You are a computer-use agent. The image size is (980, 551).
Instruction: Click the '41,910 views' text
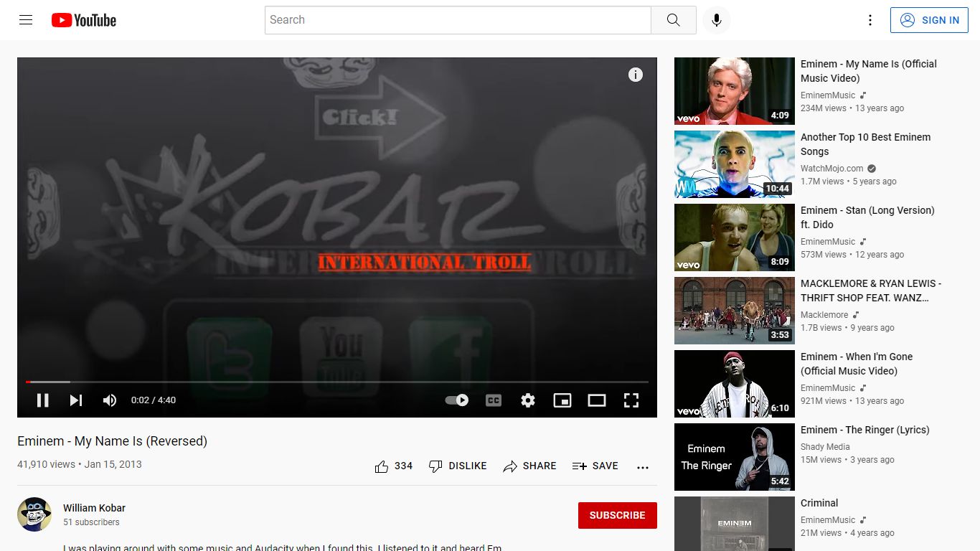pyautogui.click(x=46, y=464)
